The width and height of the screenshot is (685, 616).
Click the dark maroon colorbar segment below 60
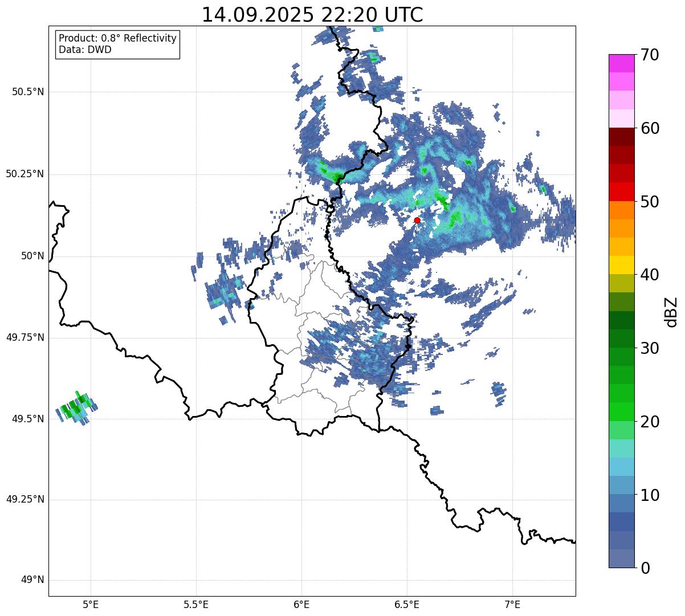(x=621, y=137)
